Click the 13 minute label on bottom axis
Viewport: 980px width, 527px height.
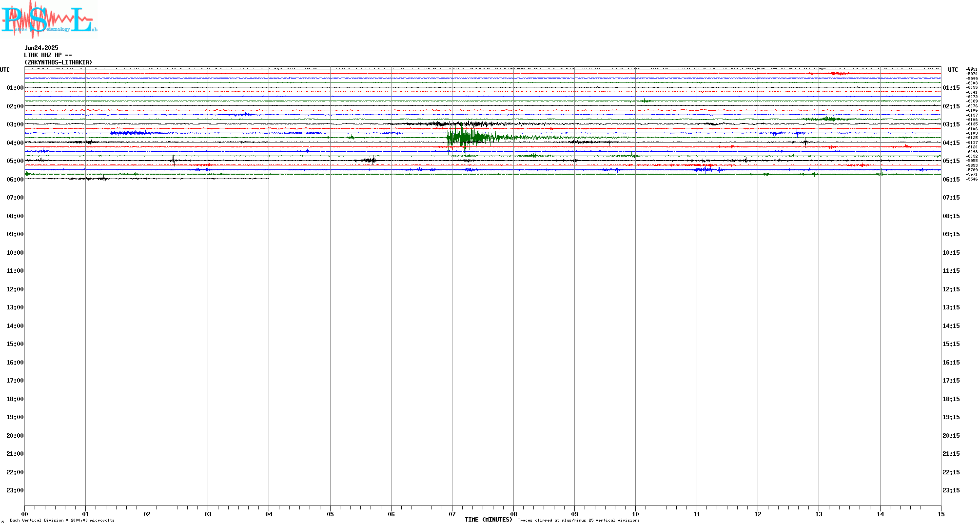819,514
